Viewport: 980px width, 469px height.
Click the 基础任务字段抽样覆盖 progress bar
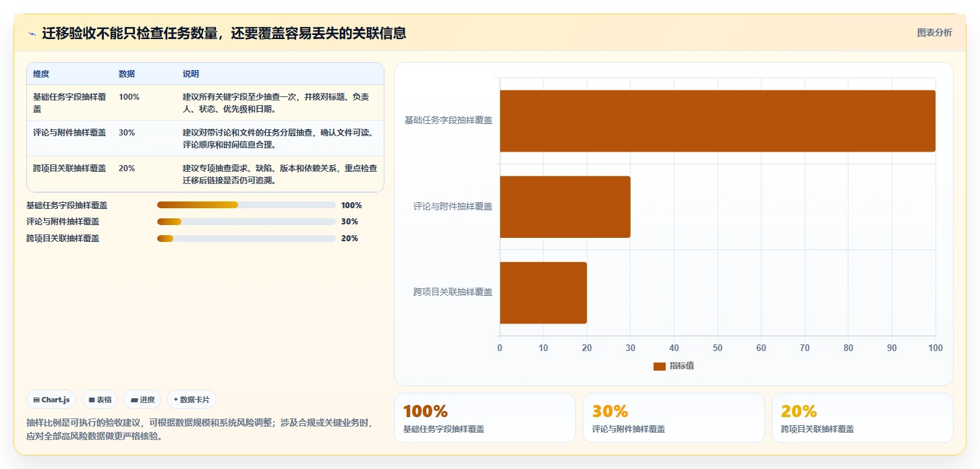point(246,205)
